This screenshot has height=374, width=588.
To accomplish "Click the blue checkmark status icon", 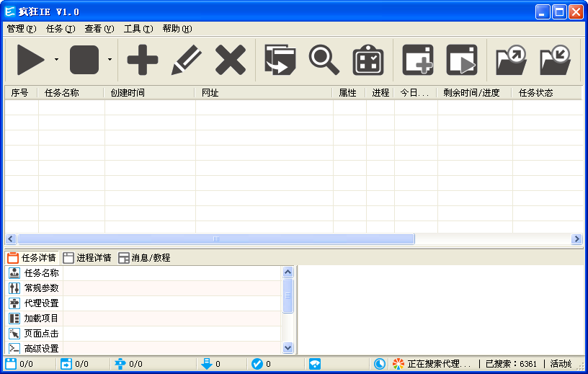I will [x=257, y=363].
